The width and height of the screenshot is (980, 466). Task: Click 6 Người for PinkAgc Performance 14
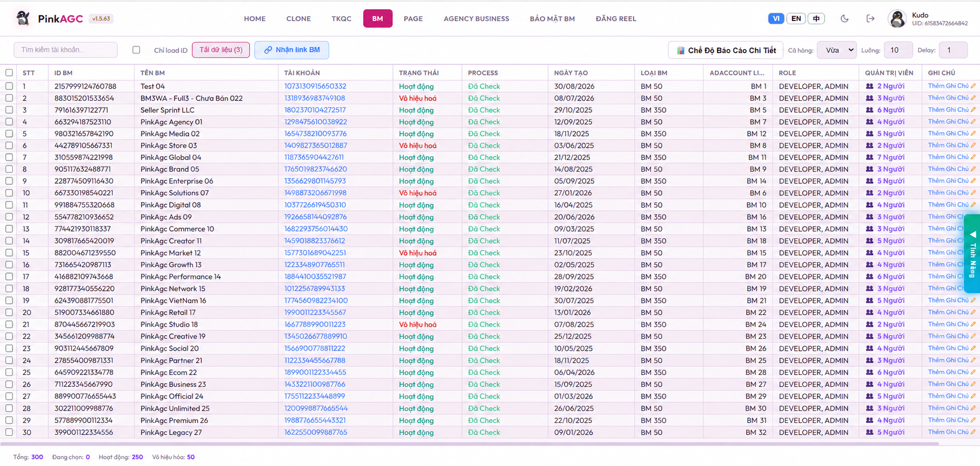[891, 276]
